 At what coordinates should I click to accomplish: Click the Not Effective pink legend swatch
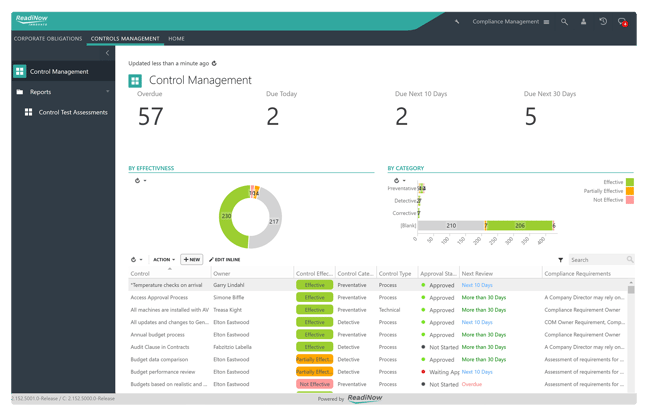[630, 200]
